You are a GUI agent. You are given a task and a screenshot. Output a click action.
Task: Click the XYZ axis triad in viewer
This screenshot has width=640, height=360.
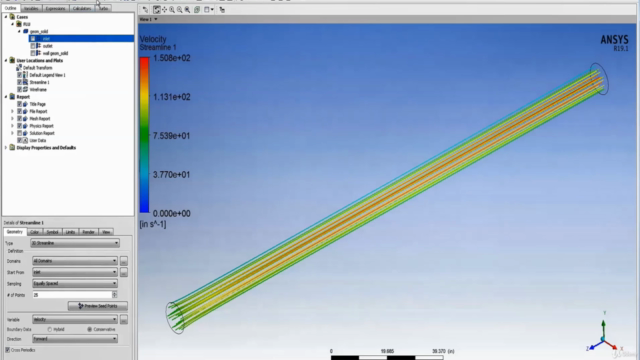click(x=604, y=336)
